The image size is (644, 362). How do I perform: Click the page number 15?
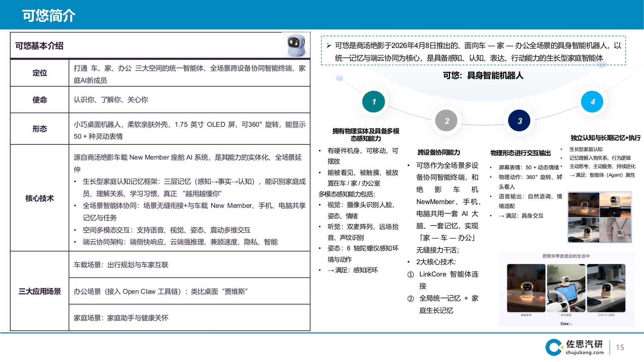[x=620, y=348]
